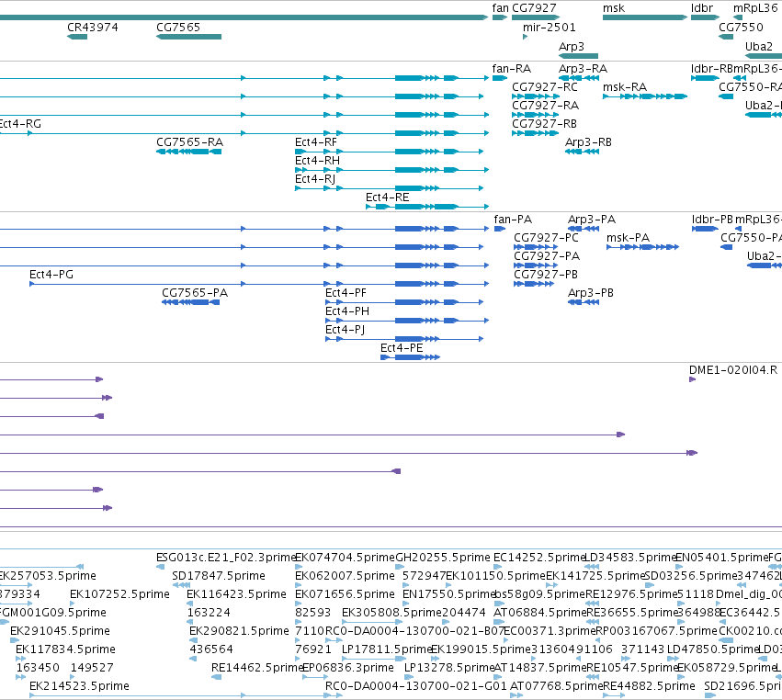Click the Ect4-RH transcript label
Image resolution: width=782 pixels, height=700 pixels.
click(317, 161)
